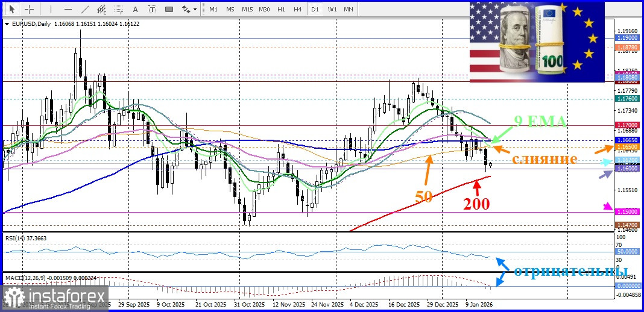Click the 1.15000 price level label

627,211
